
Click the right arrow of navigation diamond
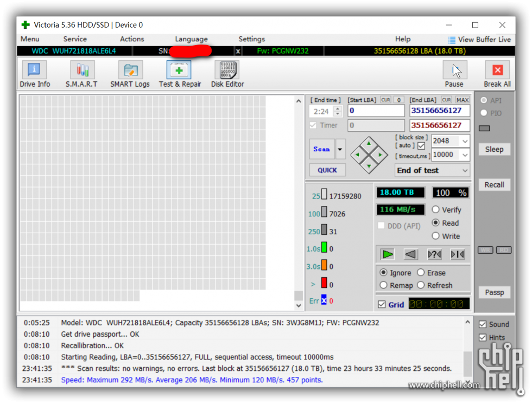[381, 155]
